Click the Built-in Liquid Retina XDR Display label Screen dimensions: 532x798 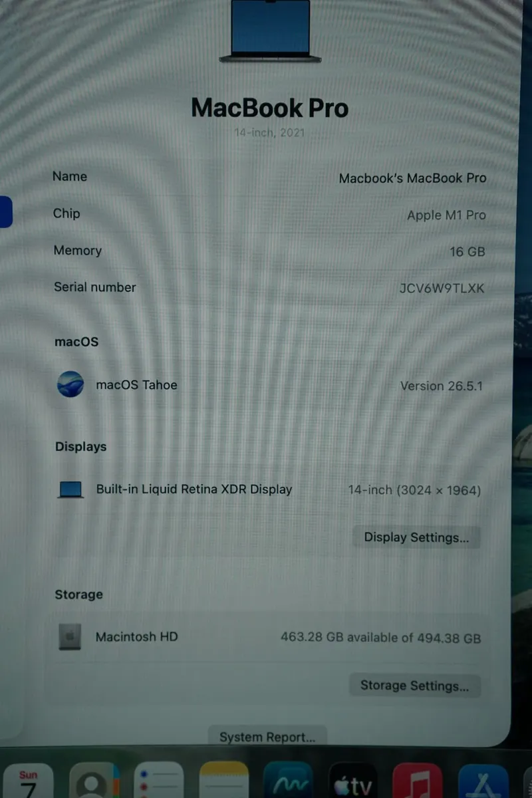[194, 489]
